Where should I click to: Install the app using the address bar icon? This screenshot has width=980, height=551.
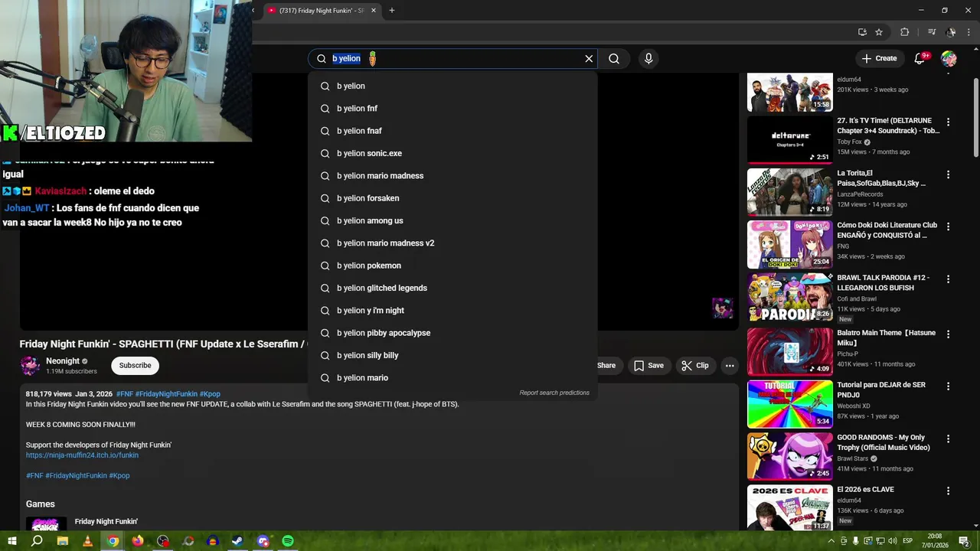coord(862,32)
